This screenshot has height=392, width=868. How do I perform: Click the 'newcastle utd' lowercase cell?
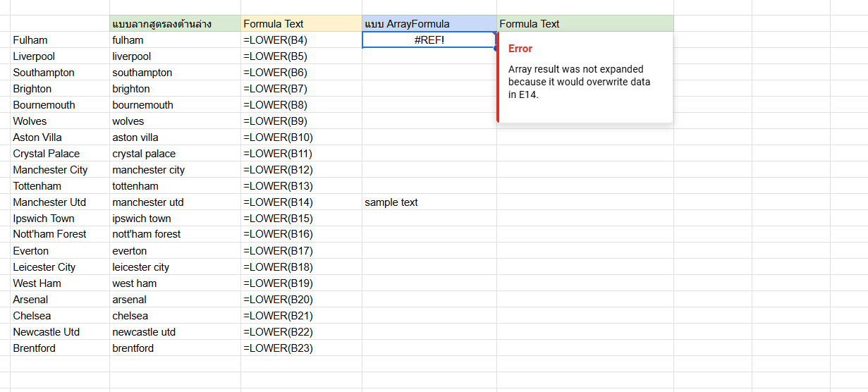point(175,332)
